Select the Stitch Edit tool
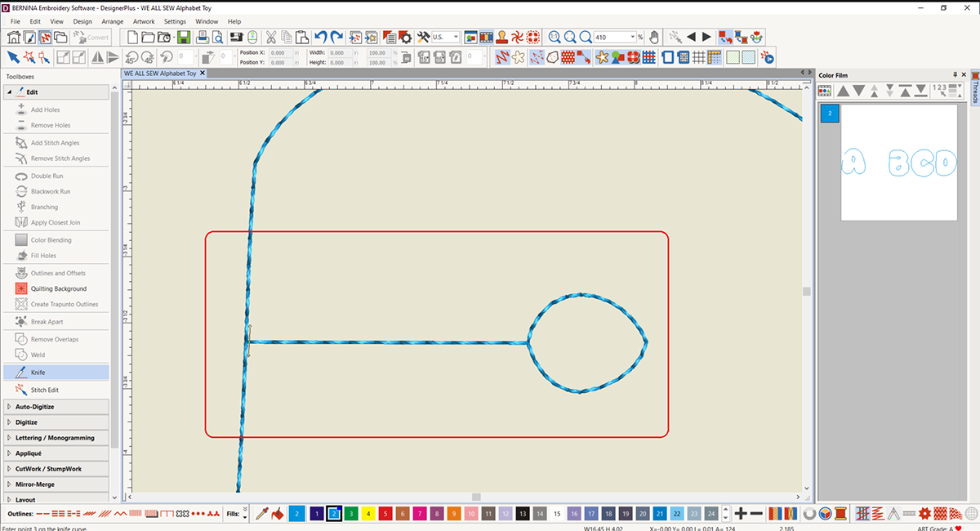Screen dimensions: 980x531 (56, 390)
